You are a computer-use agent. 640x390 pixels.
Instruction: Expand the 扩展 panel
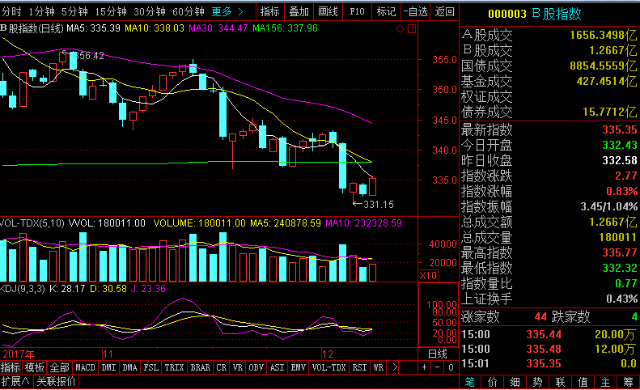(15, 381)
